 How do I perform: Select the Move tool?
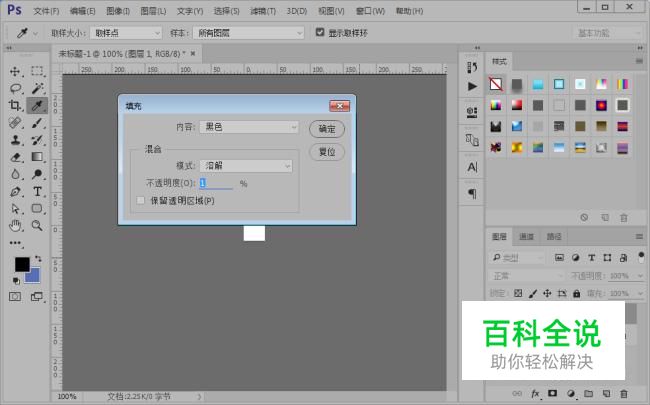pyautogui.click(x=15, y=71)
